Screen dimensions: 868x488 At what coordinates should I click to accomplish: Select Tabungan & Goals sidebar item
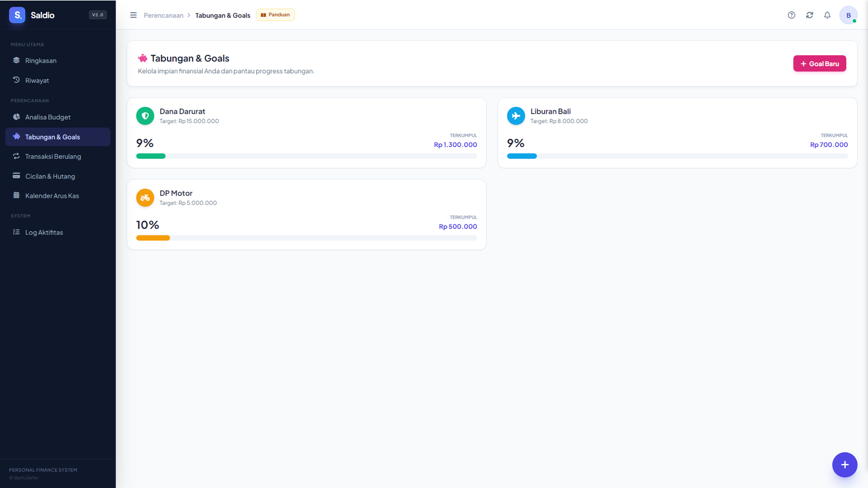click(58, 137)
